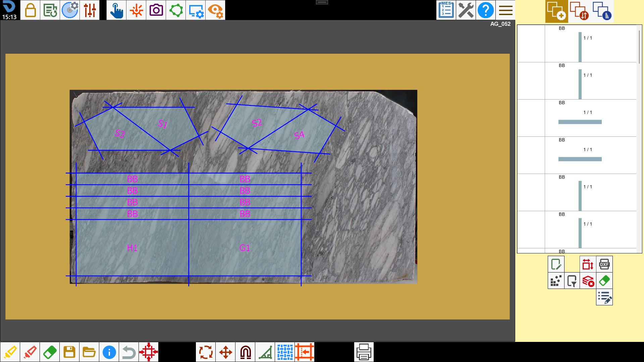Take a slab photo with the camera icon
Viewport: 644px width, 362px height.
(156, 10)
